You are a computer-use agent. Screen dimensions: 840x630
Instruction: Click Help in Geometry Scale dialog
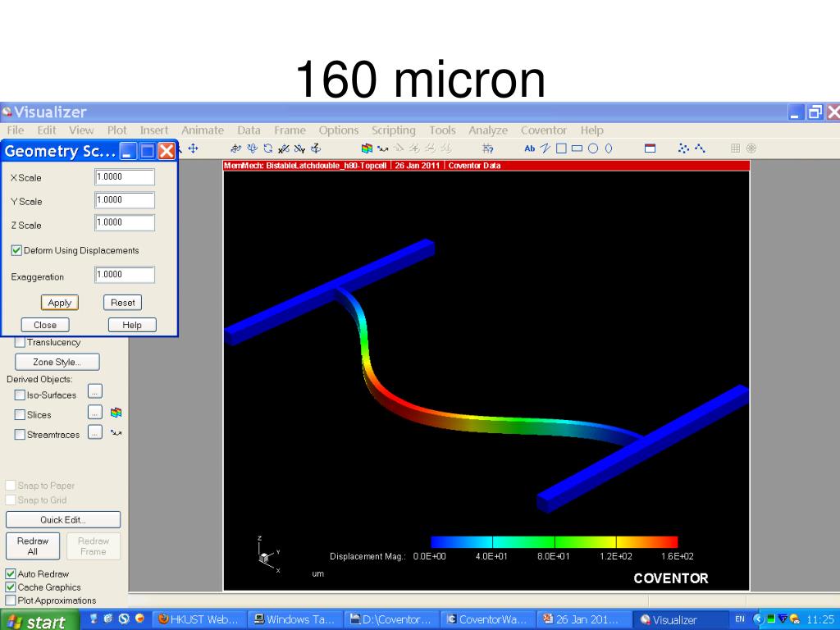pos(132,325)
